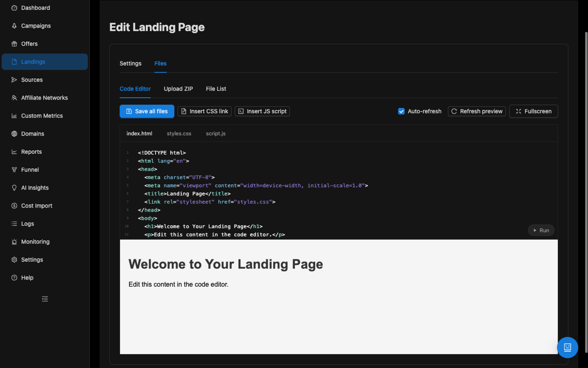Image resolution: width=588 pixels, height=368 pixels.
Task: Run the code with Run button
Action: point(541,230)
